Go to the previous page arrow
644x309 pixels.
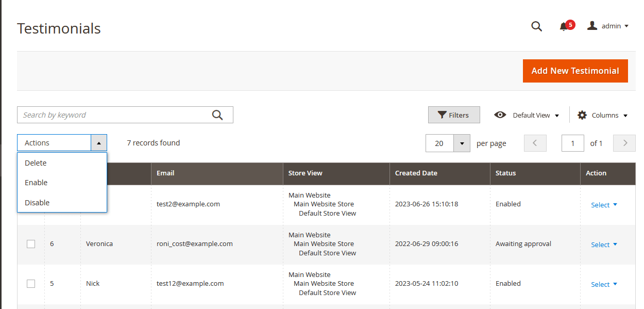point(535,143)
